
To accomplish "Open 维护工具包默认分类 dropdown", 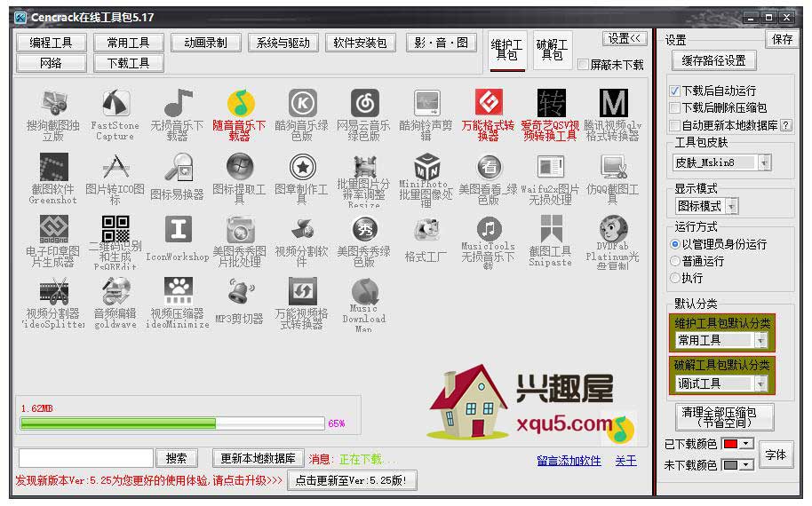I will [760, 340].
